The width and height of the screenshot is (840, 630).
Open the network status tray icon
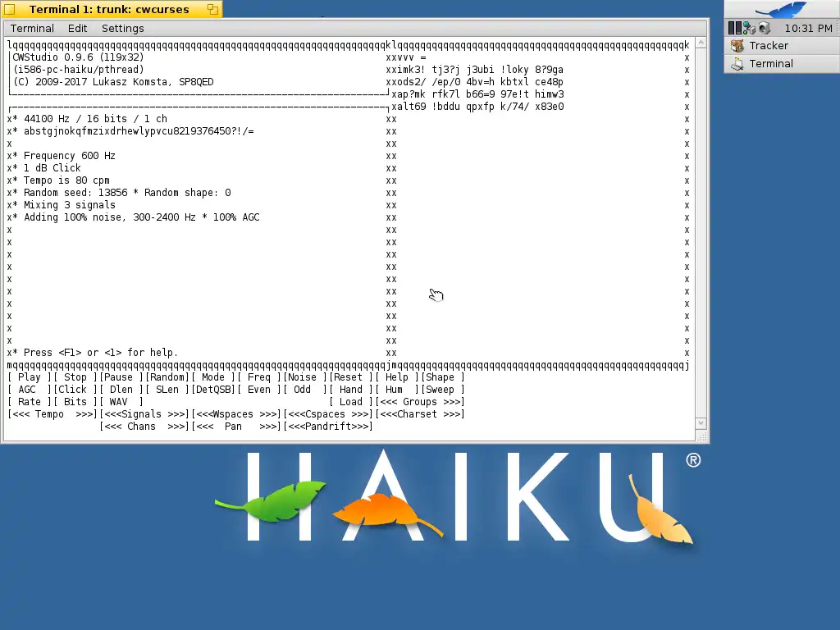click(749, 29)
